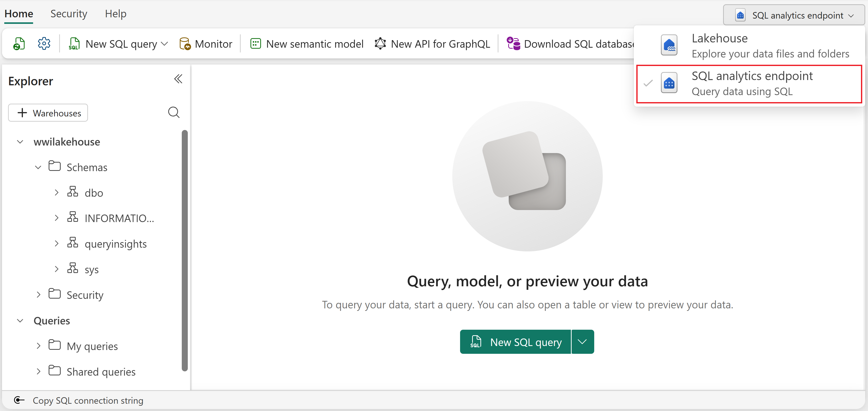868x411 pixels.
Task: Collapse the Schemas folder
Action: pos(38,167)
